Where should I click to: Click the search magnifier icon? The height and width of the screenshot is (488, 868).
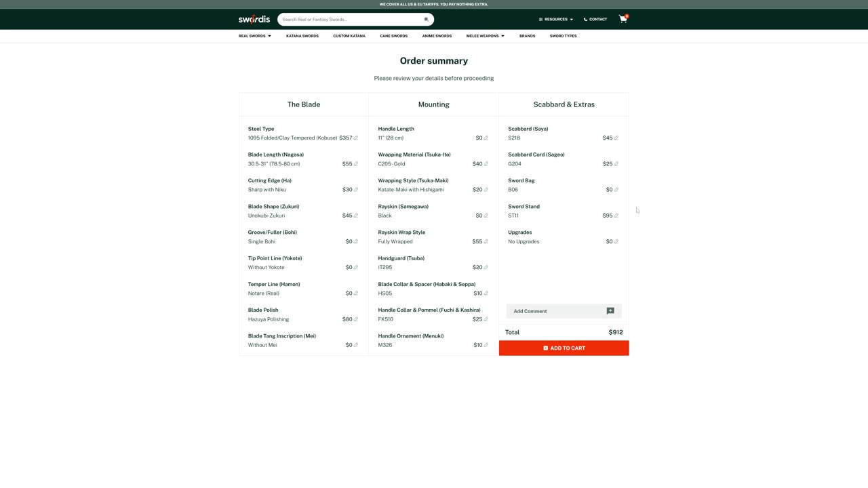point(427,20)
